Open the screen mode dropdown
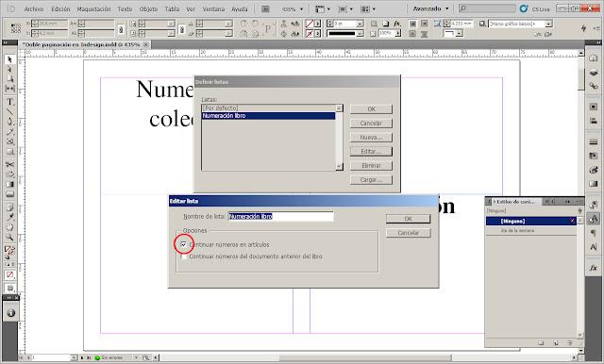Viewport: 604px width, 364px height. click(x=345, y=8)
